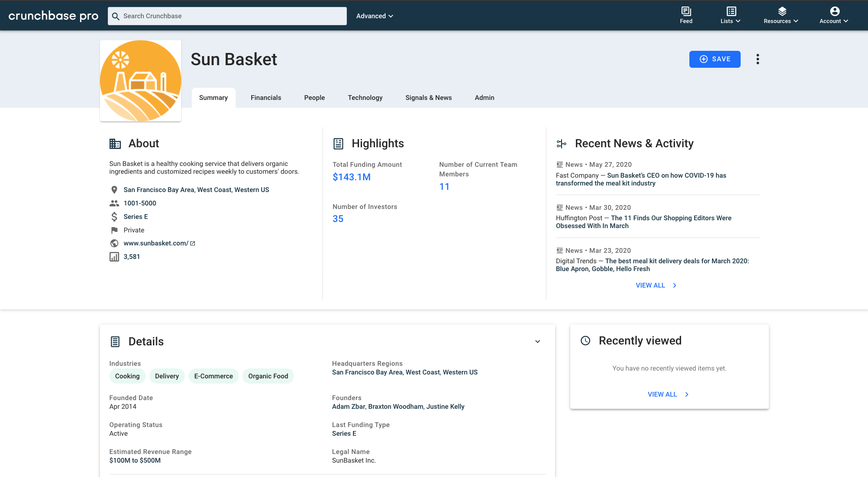The image size is (868, 477).
Task: Click the blue SAVE button
Action: (715, 59)
